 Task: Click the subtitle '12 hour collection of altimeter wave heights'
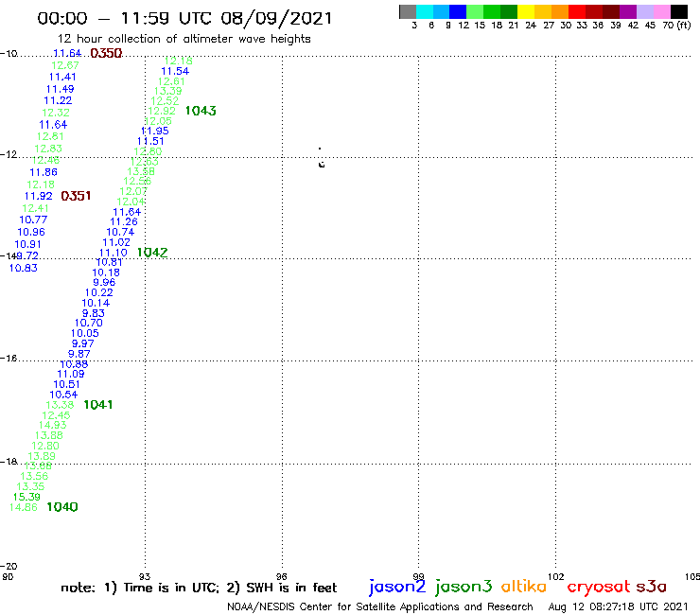(x=184, y=39)
